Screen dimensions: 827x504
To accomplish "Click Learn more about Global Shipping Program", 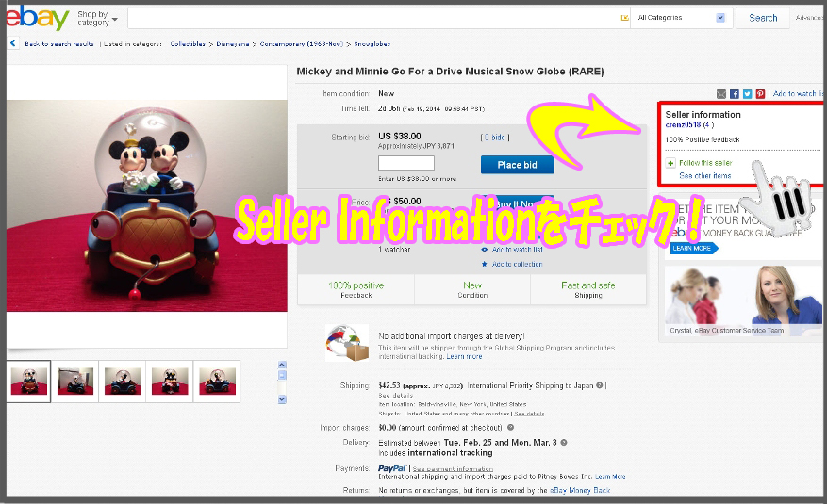I will tap(464, 356).
